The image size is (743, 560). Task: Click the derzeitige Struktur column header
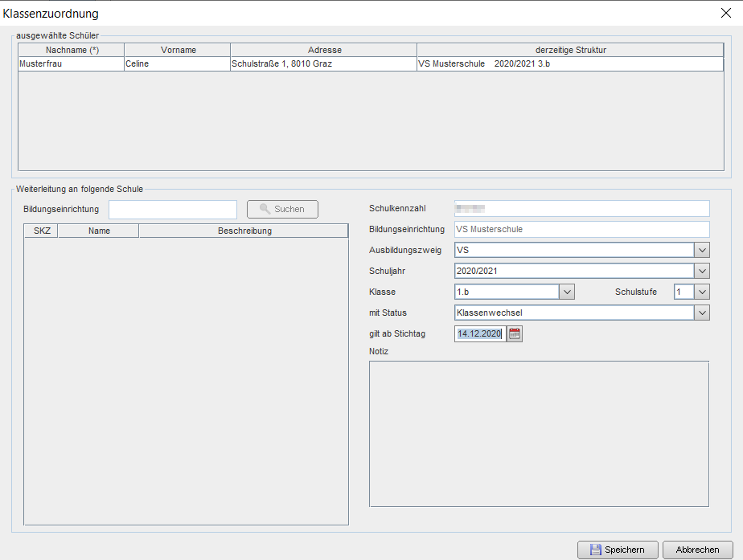(x=570, y=50)
